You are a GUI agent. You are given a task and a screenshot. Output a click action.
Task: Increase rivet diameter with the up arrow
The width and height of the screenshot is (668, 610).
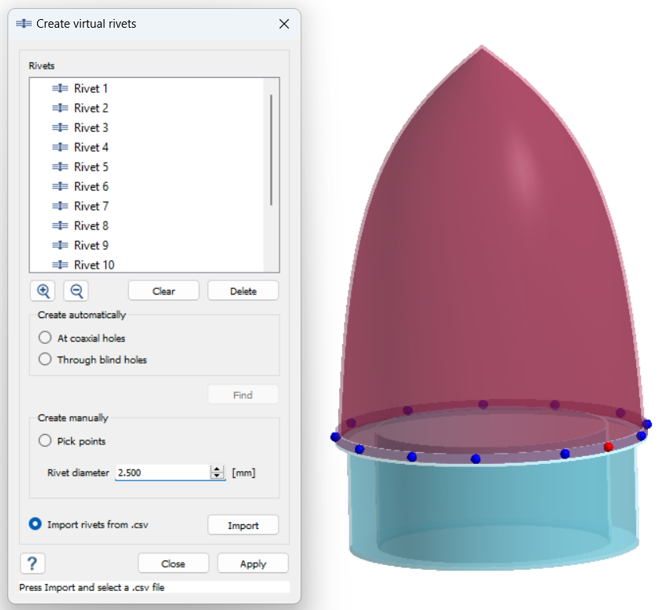pos(217,468)
